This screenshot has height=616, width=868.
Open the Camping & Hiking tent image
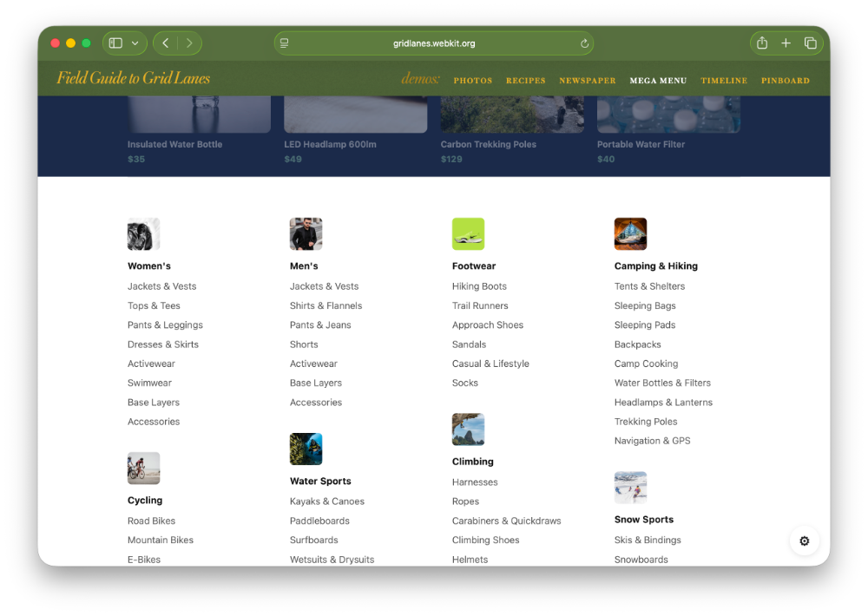pos(630,234)
